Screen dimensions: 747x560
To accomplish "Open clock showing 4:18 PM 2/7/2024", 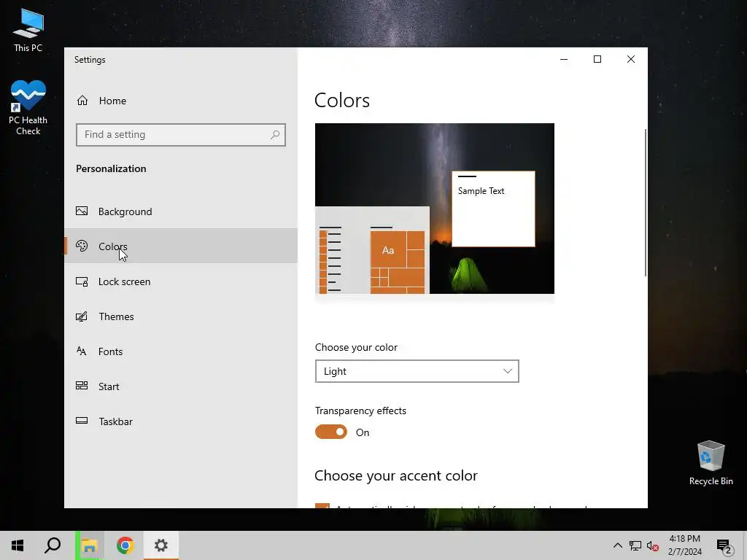I will [x=684, y=545].
